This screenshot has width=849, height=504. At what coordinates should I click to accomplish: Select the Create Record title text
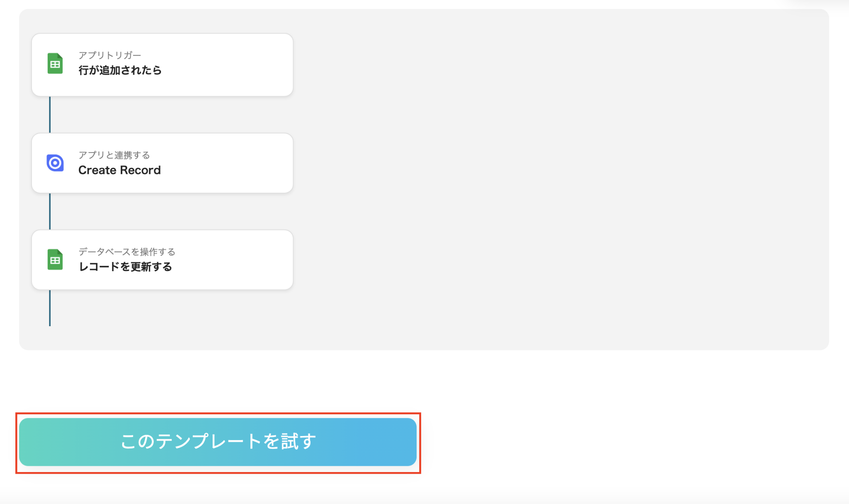[119, 170]
